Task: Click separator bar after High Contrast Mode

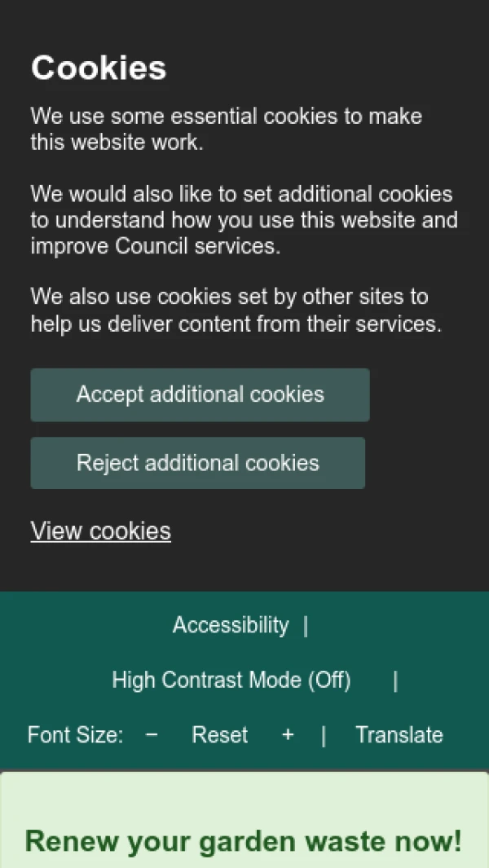Action: pos(395,681)
